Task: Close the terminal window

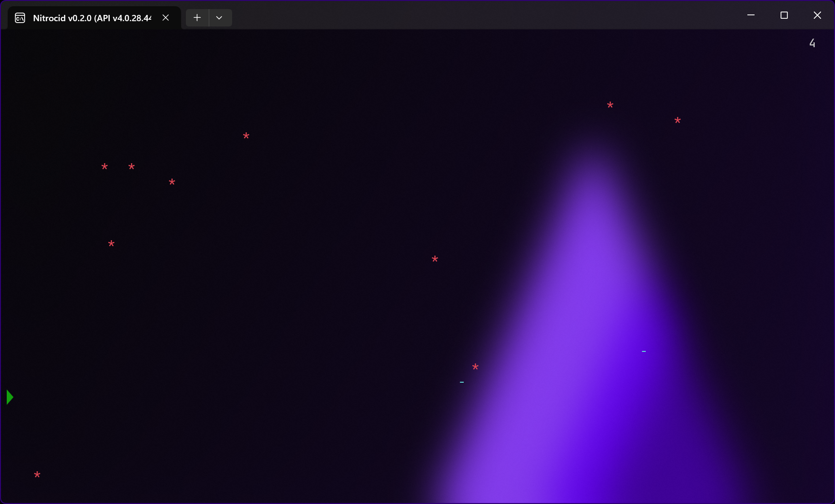Action: (817, 15)
